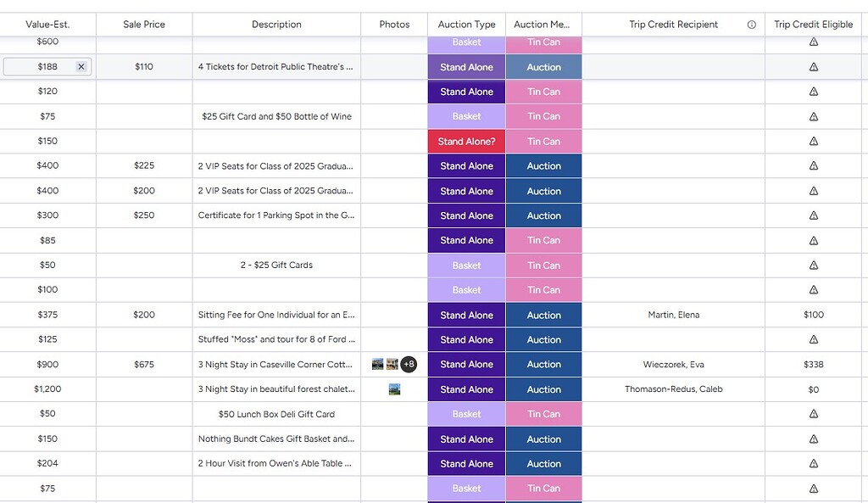Viewport: 868px width, 503px height.
Task: Click the X to clear the $188 Value-Est. entry
Action: [x=81, y=66]
